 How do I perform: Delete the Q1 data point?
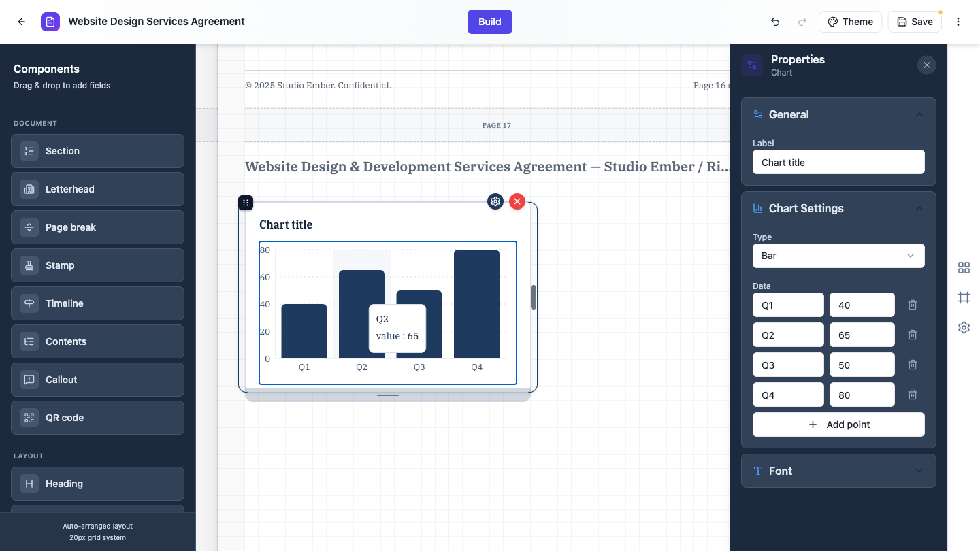pos(913,305)
